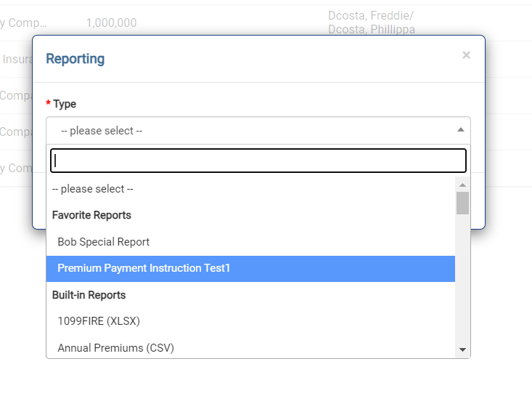Select Bob Special Report
532x412 pixels.
(x=104, y=242)
